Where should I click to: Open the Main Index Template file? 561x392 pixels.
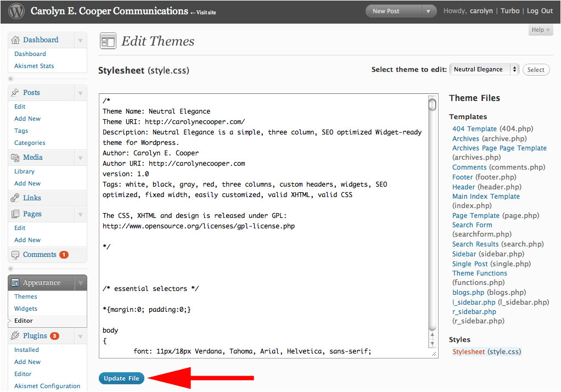(x=486, y=196)
